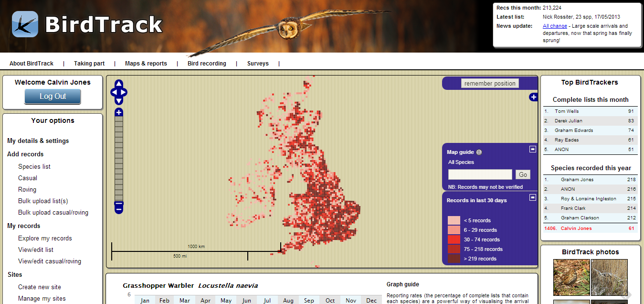Open Bulk upload casual/roving link
The width and height of the screenshot is (644, 304).
click(53, 213)
